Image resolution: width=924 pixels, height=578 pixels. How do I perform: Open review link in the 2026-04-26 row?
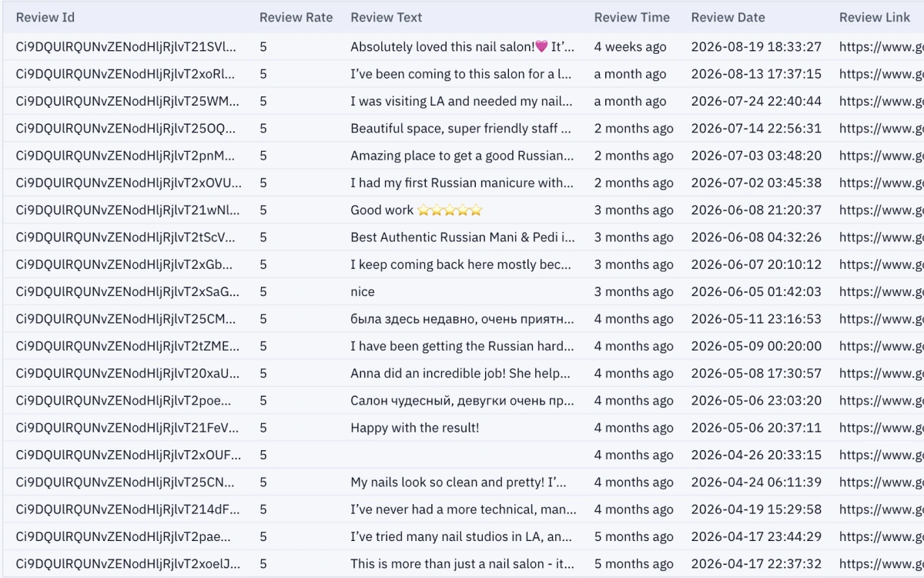tap(881, 455)
